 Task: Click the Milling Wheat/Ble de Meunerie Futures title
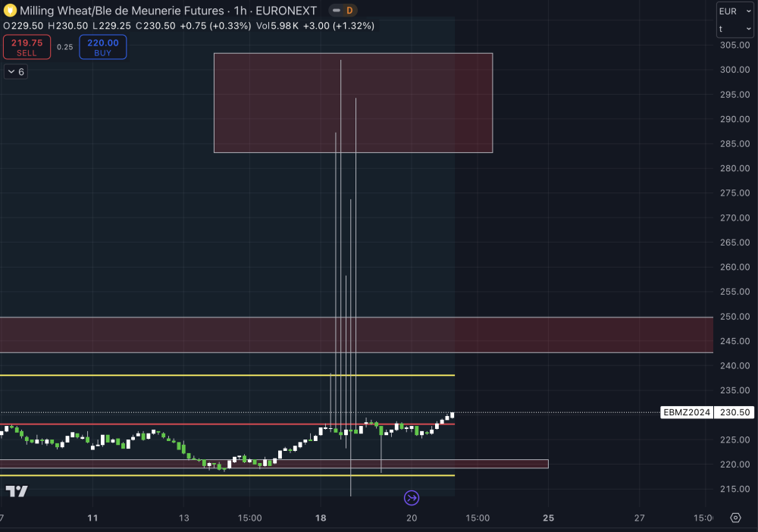click(122, 11)
